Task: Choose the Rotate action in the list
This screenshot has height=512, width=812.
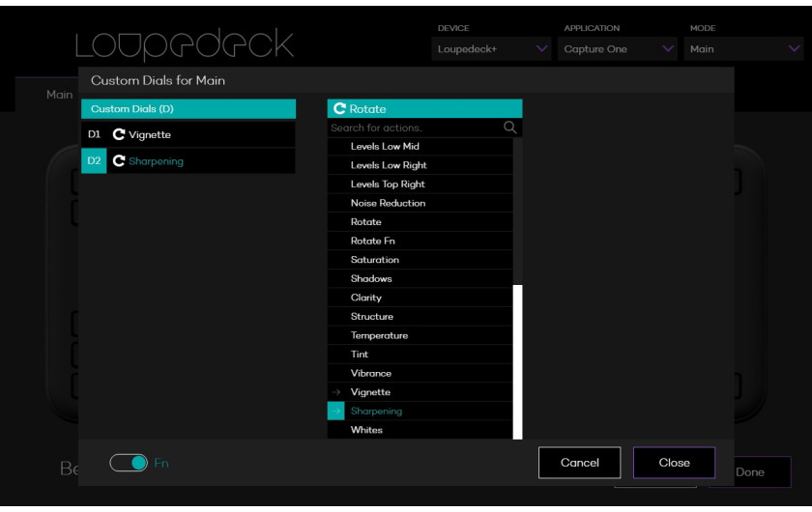Action: [420, 222]
